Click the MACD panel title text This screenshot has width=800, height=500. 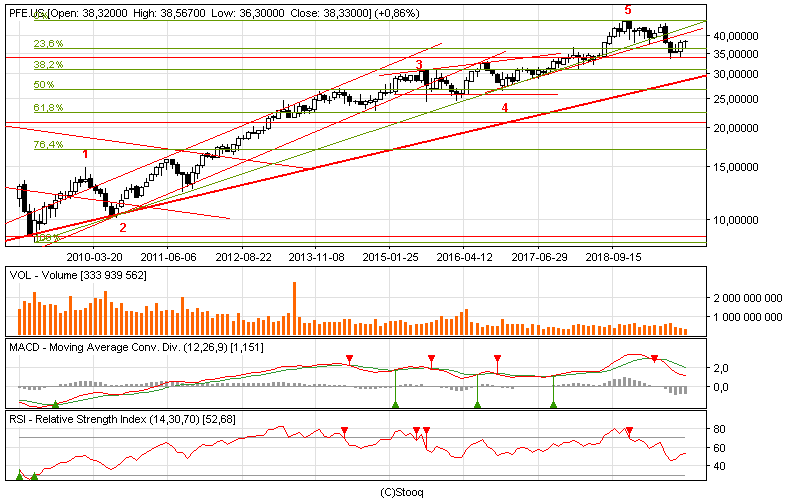click(136, 347)
